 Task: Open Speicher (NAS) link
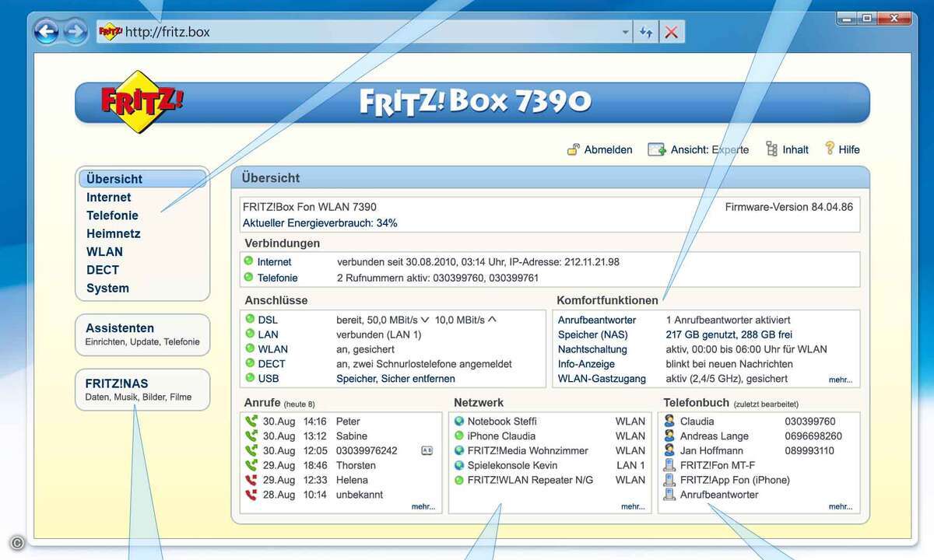pyautogui.click(x=592, y=334)
